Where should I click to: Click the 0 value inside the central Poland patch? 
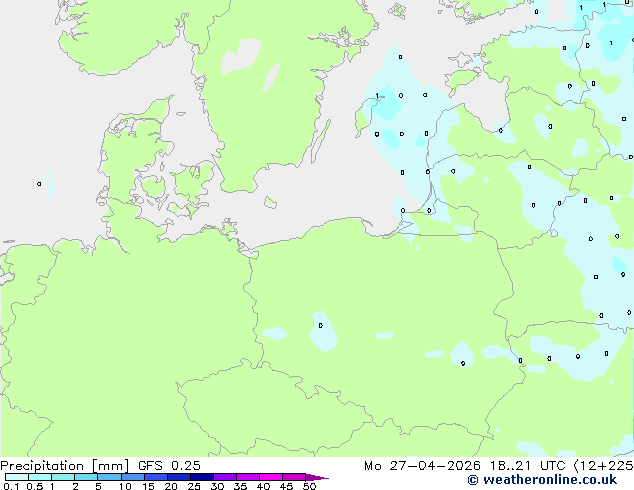[321, 325]
